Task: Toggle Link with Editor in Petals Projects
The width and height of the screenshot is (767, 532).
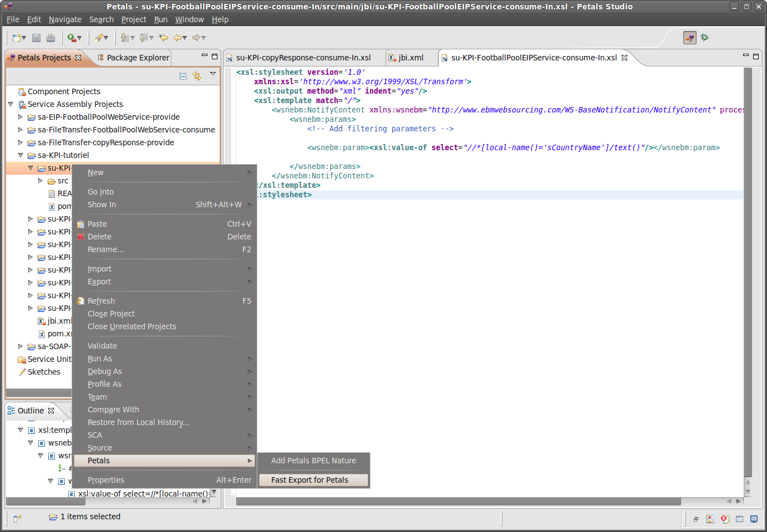Action: pyautogui.click(x=197, y=76)
